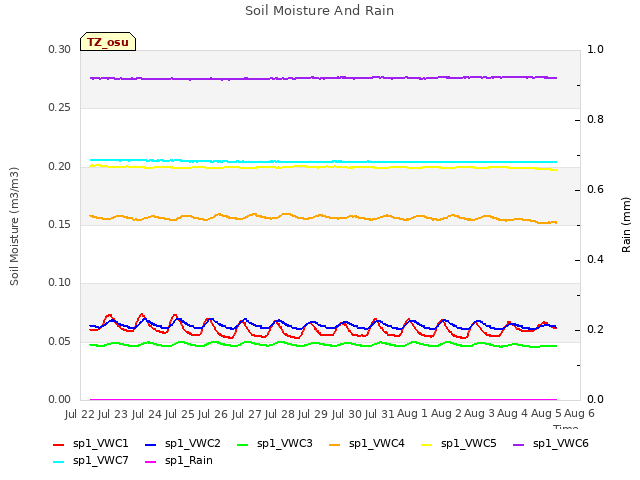Click the Rain (mm) axis label
Screen dimensions: 640x480
[626, 225]
